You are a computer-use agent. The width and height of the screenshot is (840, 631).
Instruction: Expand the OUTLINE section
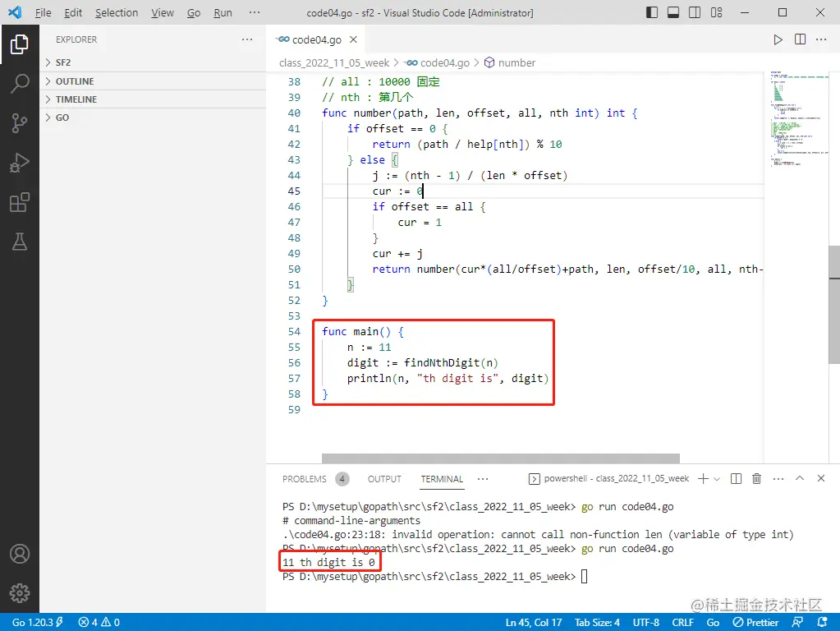point(153,81)
